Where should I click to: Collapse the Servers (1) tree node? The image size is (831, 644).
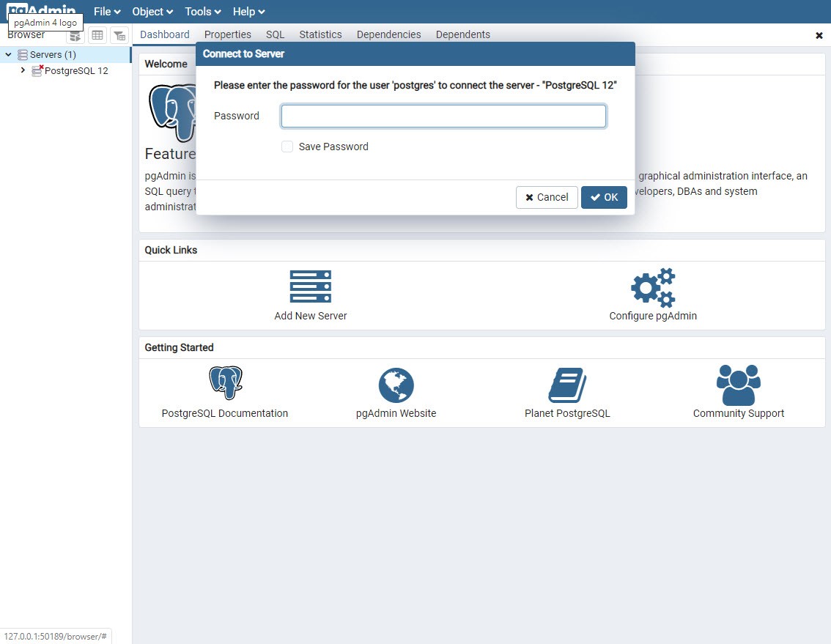9,55
